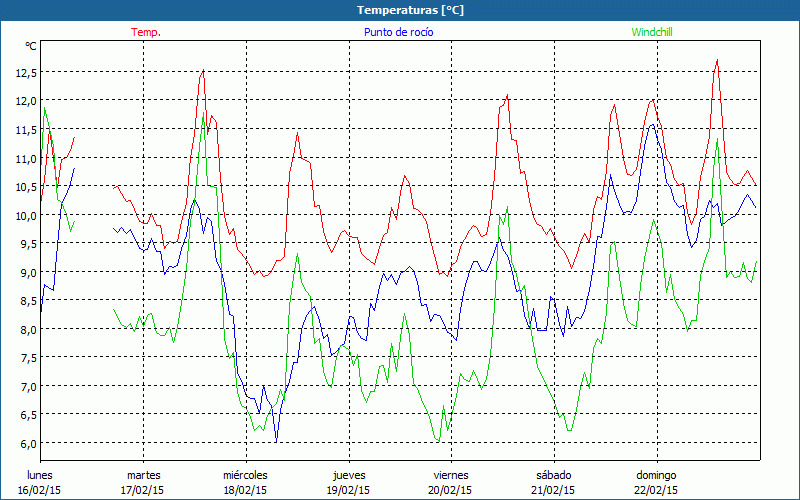Click the 19/02/15 date label
This screenshot has height=500, width=800.
click(x=348, y=490)
